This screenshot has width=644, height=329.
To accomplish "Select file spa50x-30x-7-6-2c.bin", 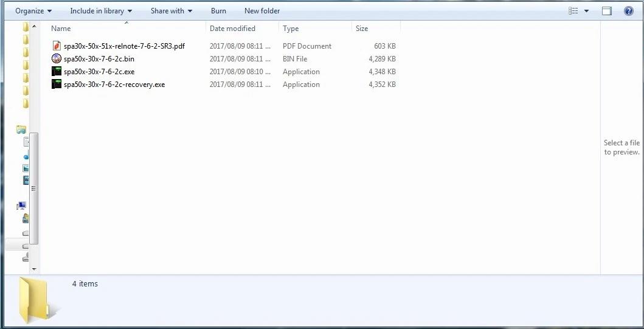I will 99,59.
